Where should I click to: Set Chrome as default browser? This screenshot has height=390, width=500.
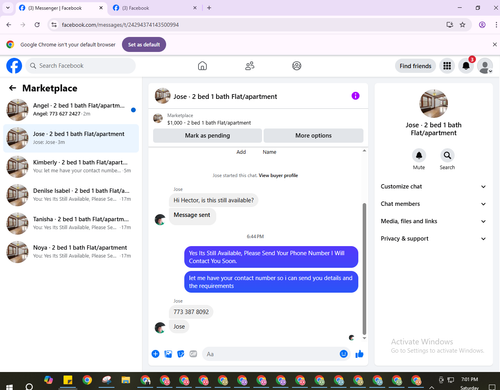144,44
